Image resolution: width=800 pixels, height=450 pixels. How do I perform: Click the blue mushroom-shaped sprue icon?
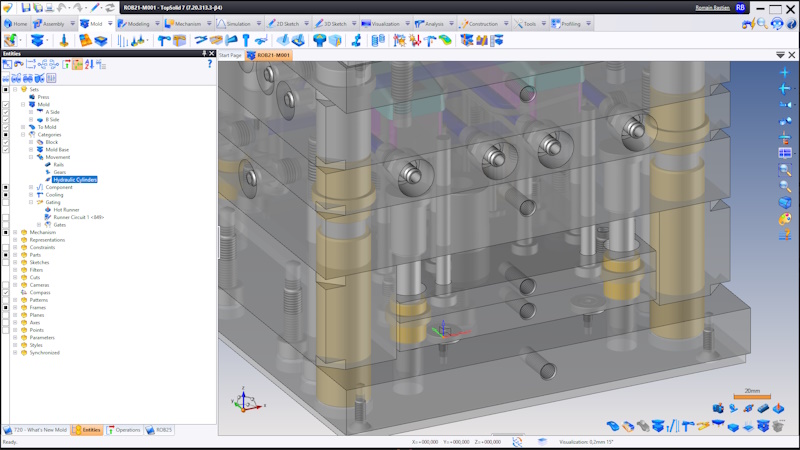[319, 40]
